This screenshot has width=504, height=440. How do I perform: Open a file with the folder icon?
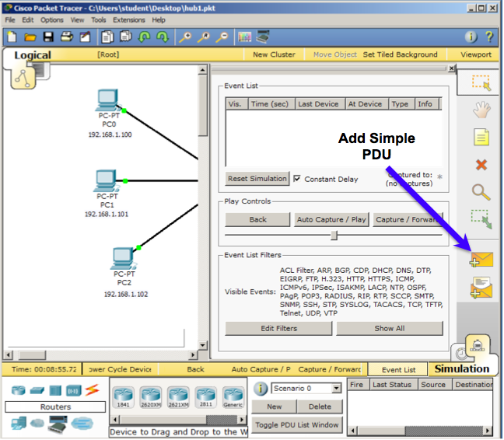[30, 37]
